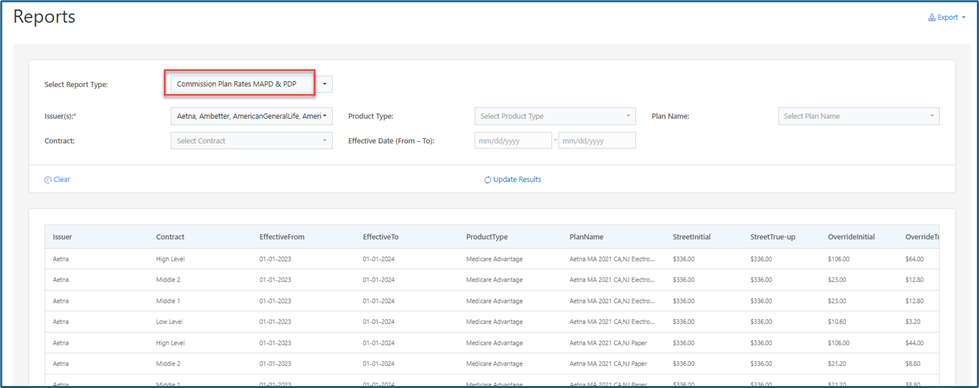Click the Effective Date To field
Screen dimensions: 979x388
click(x=596, y=141)
